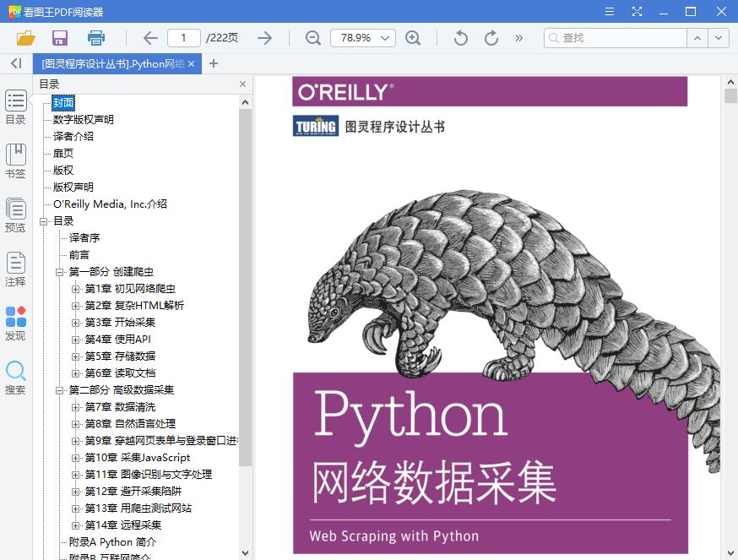This screenshot has width=738, height=560.
Task: Collapse 第一部分 创建爬虫 node
Action: point(59,272)
